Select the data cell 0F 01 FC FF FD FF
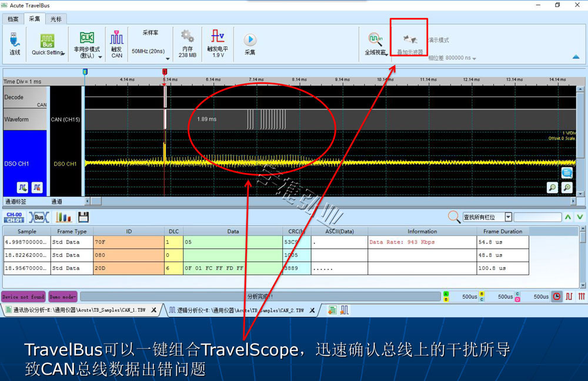 click(232, 268)
